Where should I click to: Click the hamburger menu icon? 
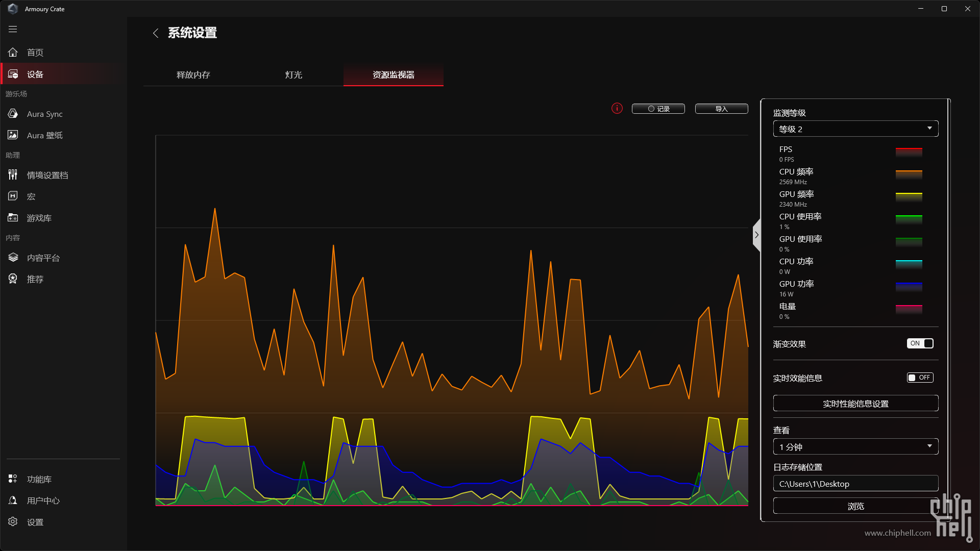13,29
